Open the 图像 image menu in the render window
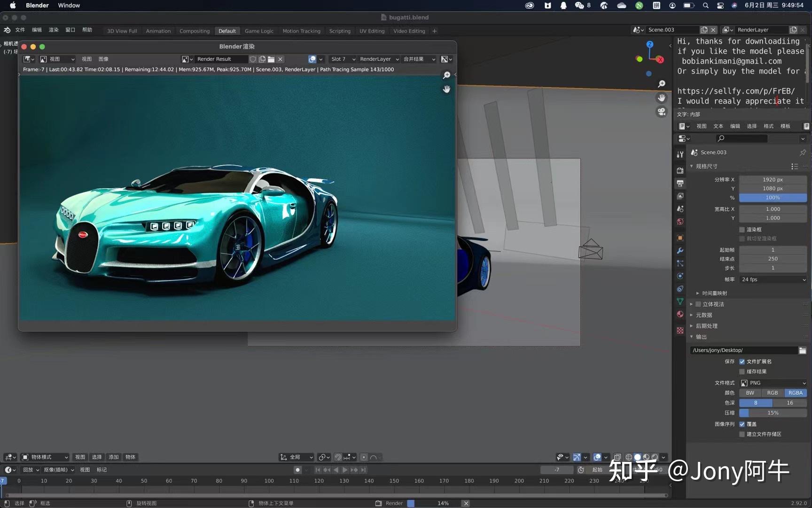This screenshot has width=812, height=508. (x=103, y=59)
